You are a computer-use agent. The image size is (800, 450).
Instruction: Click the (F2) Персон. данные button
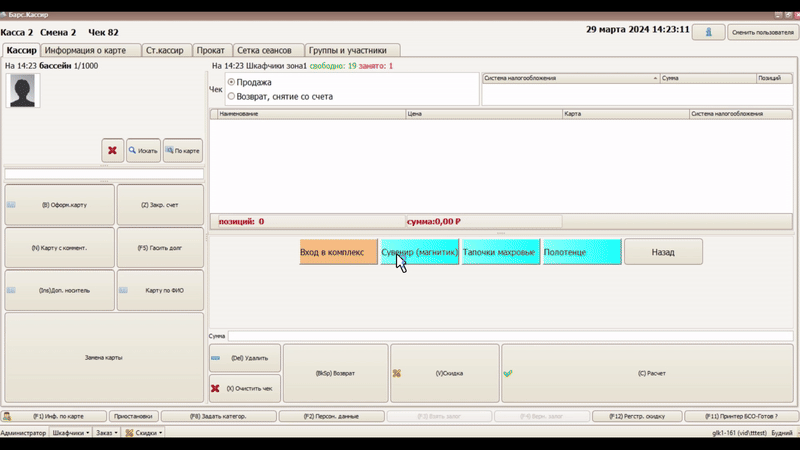tap(332, 416)
